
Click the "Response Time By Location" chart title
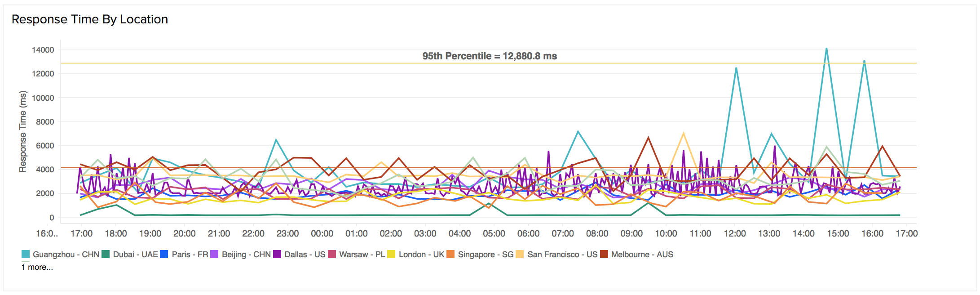90,19
